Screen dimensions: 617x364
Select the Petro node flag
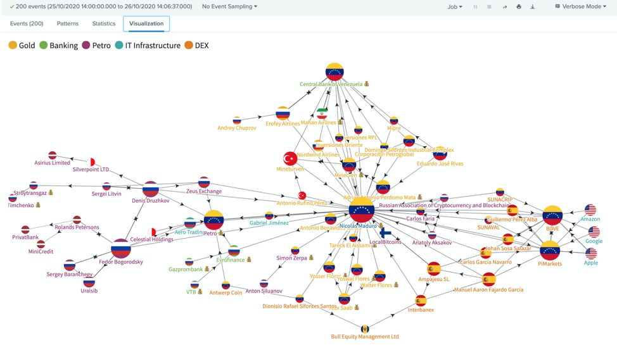pyautogui.click(x=213, y=220)
